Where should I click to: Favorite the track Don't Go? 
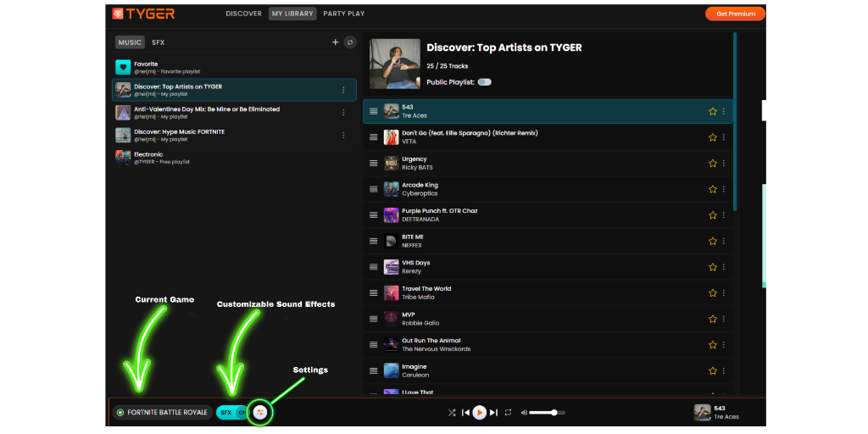click(x=712, y=137)
